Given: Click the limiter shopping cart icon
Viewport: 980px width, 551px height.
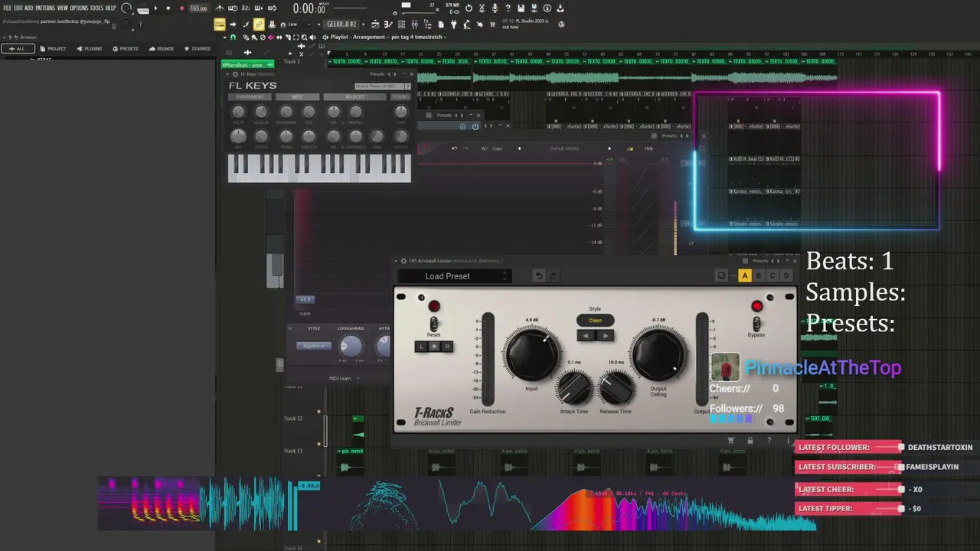Looking at the screenshot, I should pyautogui.click(x=730, y=440).
